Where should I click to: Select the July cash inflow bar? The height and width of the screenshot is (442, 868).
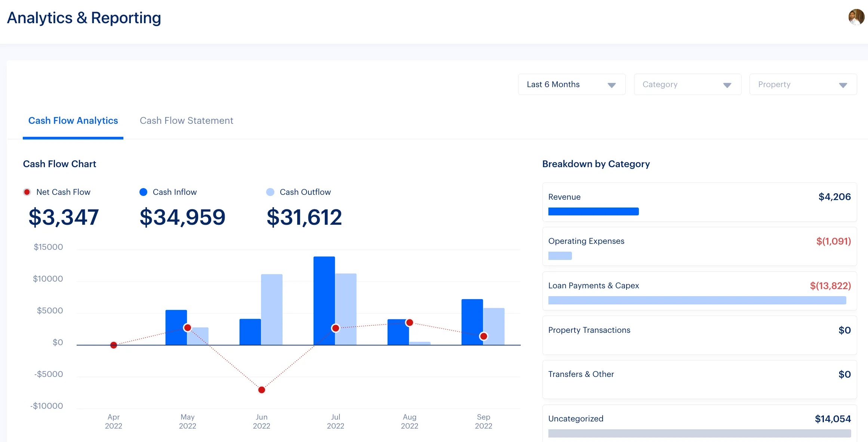(324, 299)
